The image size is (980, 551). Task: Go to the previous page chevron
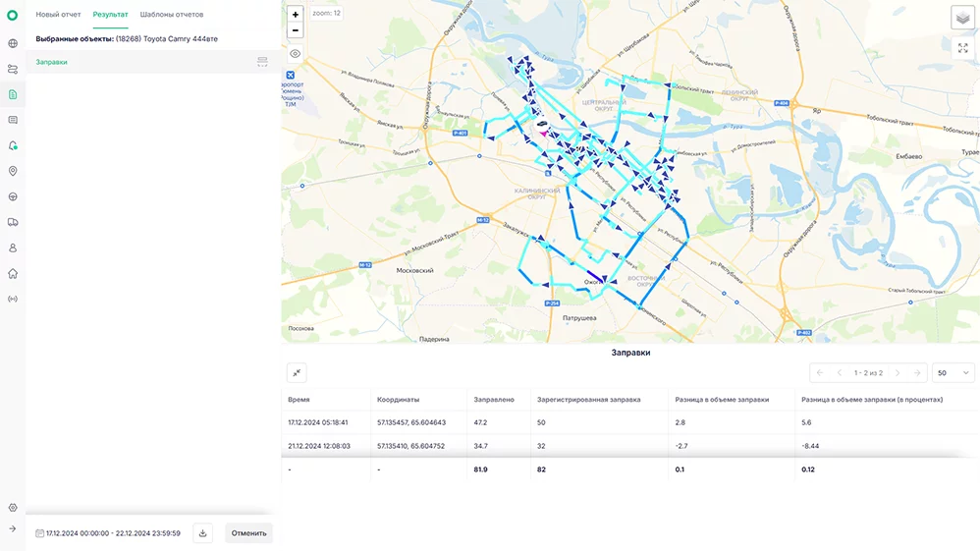840,373
